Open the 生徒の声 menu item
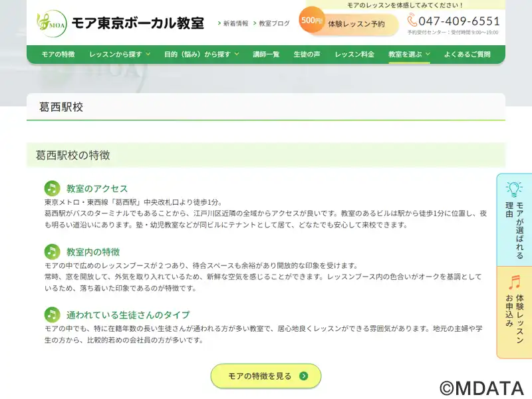The image size is (532, 399). point(307,55)
